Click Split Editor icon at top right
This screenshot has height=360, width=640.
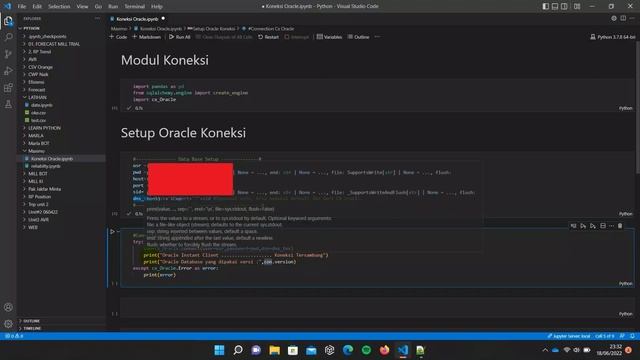[x=623, y=18]
